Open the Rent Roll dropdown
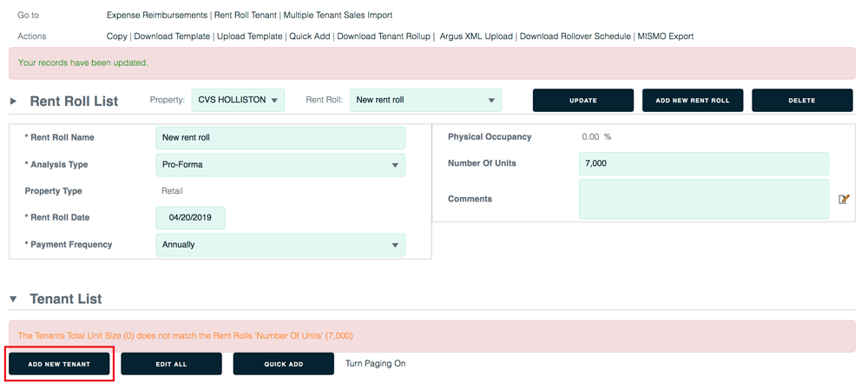This screenshot has height=390, width=868. (425, 100)
